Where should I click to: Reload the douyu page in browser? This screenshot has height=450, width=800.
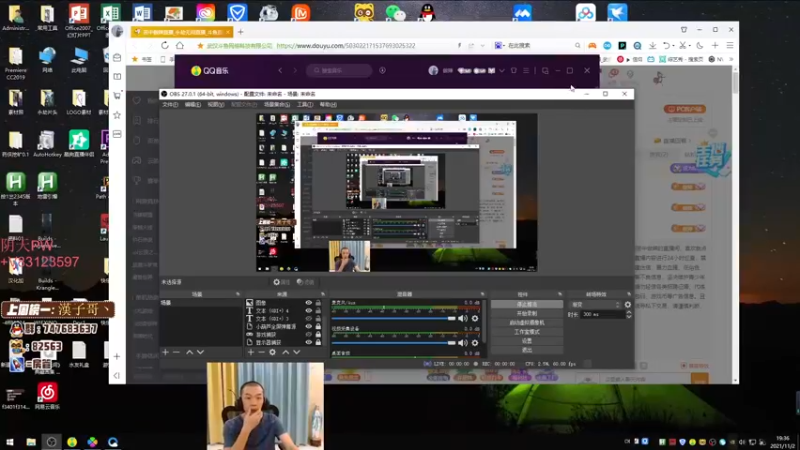click(x=165, y=45)
